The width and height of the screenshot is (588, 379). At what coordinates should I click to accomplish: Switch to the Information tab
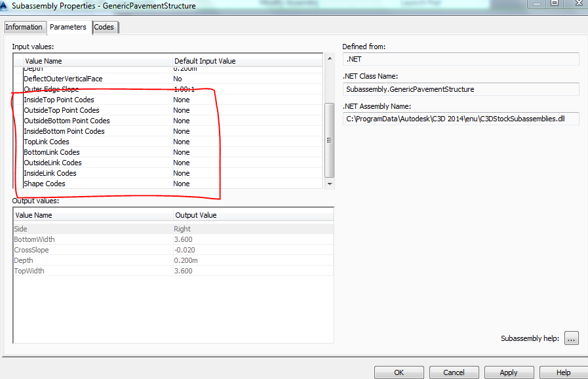pos(24,27)
